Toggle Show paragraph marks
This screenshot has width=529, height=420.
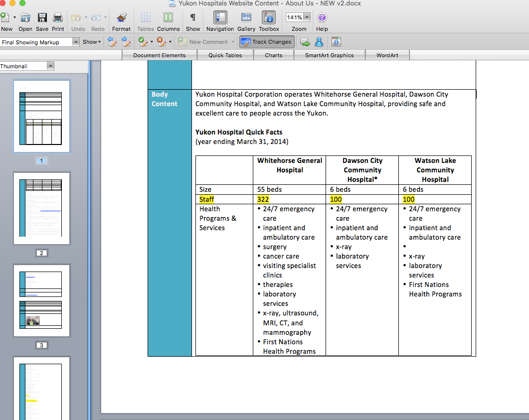point(193,17)
